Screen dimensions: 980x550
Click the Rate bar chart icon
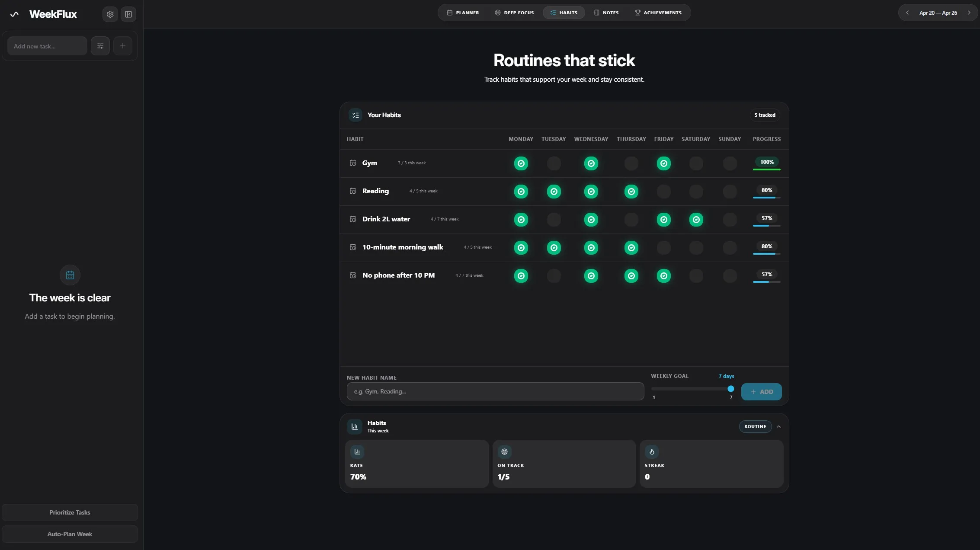point(357,451)
